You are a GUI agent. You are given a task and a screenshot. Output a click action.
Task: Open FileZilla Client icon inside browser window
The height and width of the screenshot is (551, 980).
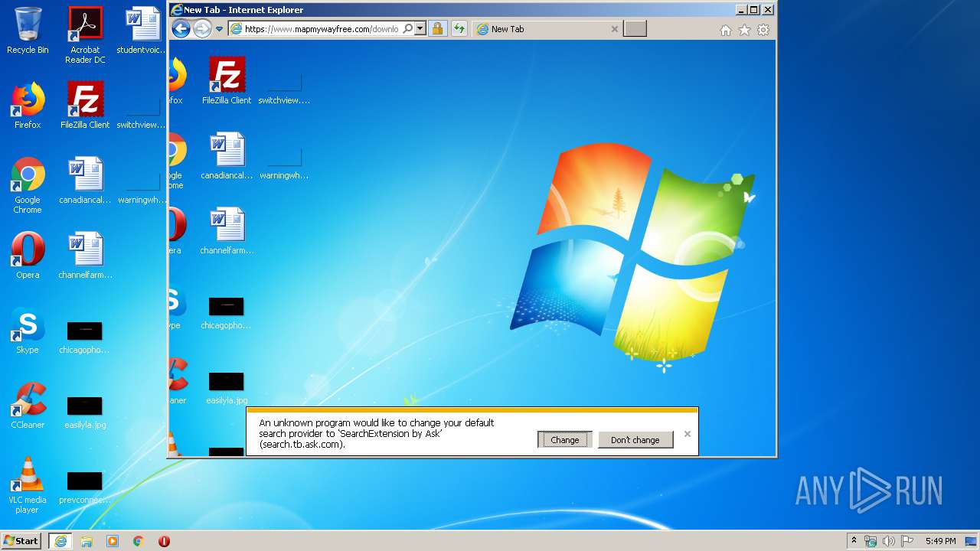tap(227, 81)
